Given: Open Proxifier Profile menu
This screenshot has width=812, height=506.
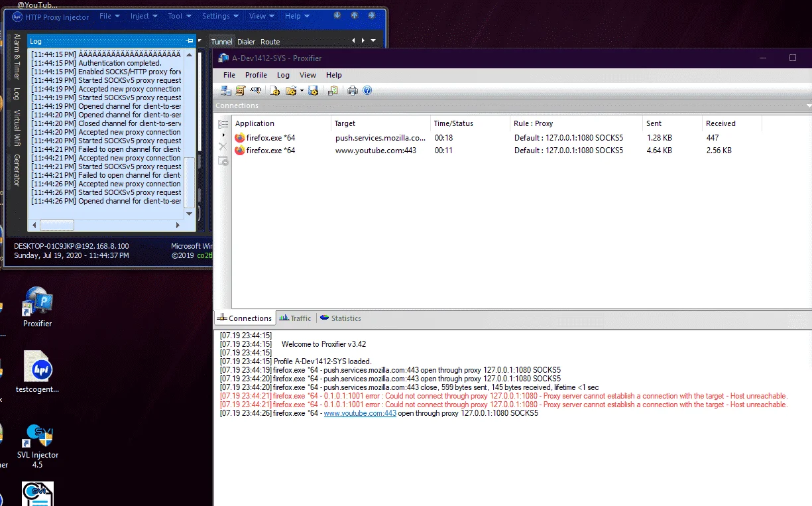Looking at the screenshot, I should (256, 75).
